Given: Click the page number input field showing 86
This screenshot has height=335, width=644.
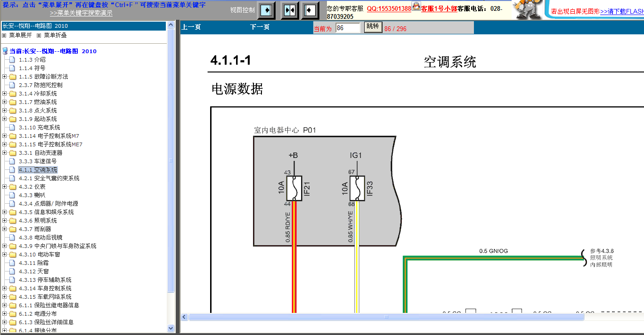Looking at the screenshot, I should click(348, 28).
